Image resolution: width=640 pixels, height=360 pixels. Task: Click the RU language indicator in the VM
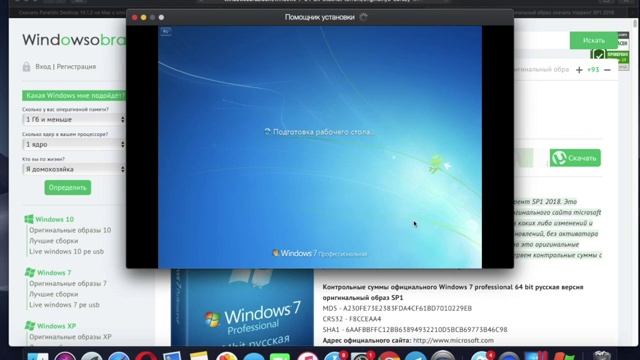[165, 31]
